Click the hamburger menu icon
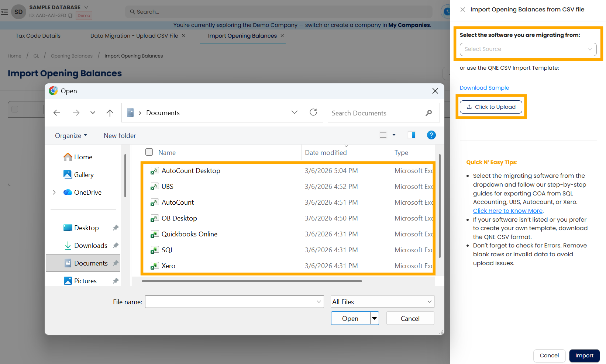The image size is (606, 364). coord(4,12)
